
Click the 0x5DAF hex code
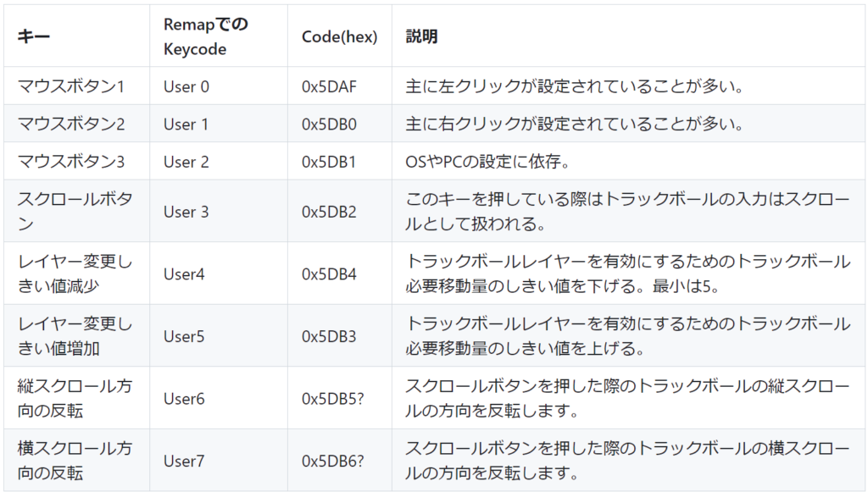(x=330, y=86)
